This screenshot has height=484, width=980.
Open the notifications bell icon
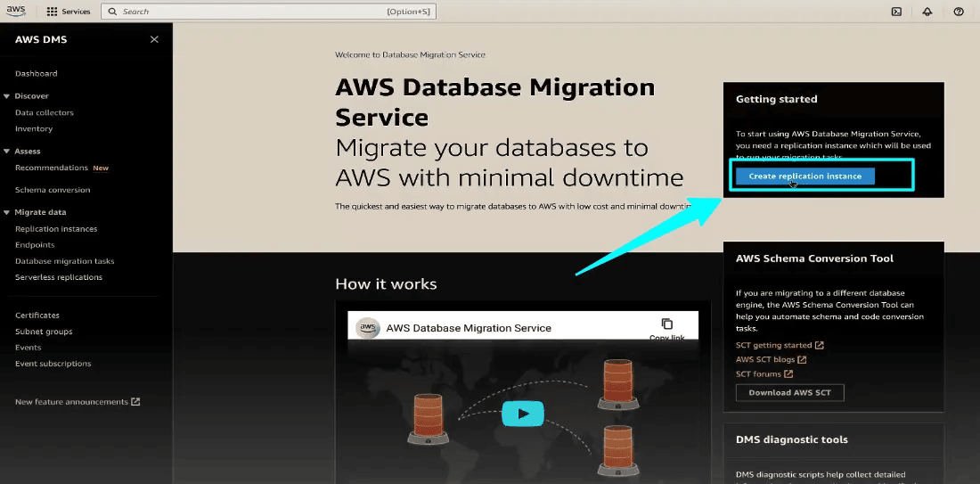click(x=927, y=12)
